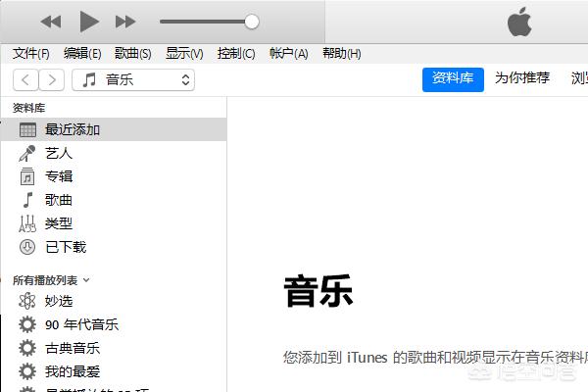588x392 pixels.
Task: Go forward with the right arrow button
Action: (52, 80)
